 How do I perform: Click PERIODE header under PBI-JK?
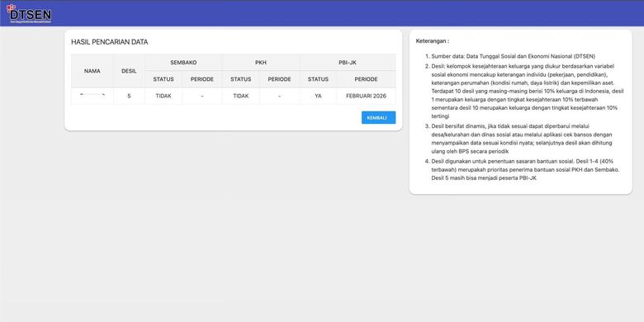click(366, 79)
